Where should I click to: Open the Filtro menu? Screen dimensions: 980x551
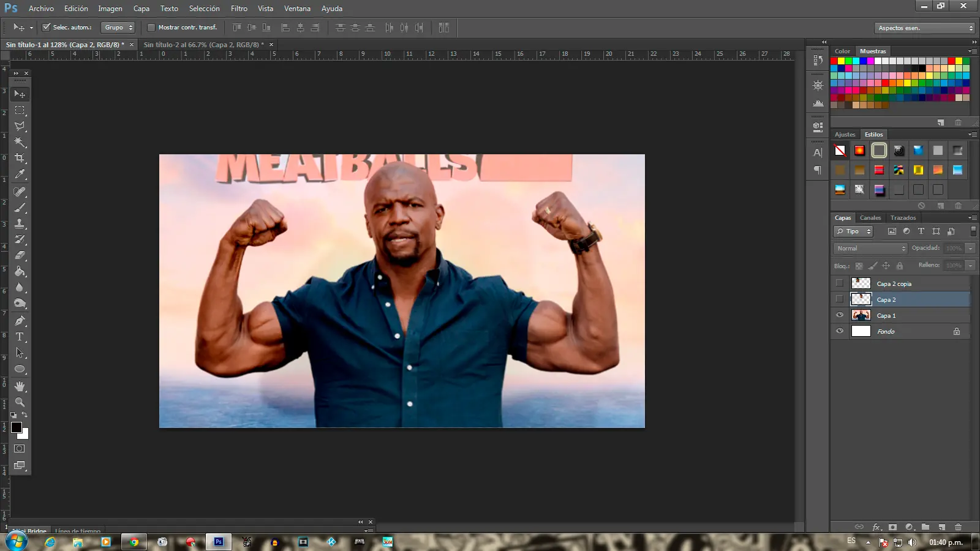click(239, 9)
